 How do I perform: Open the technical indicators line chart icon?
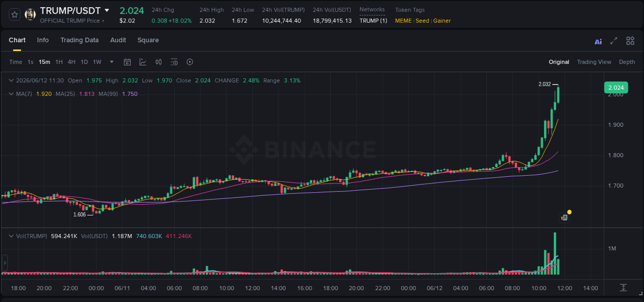[x=143, y=62]
